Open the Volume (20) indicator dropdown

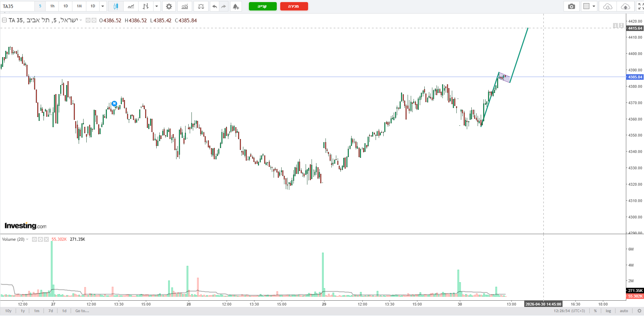point(27,239)
